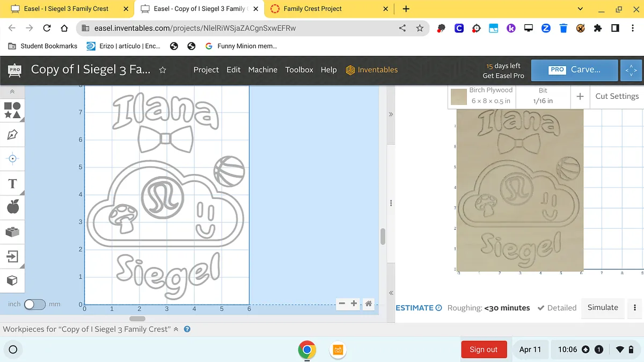Add a second bit with plus

(x=580, y=96)
